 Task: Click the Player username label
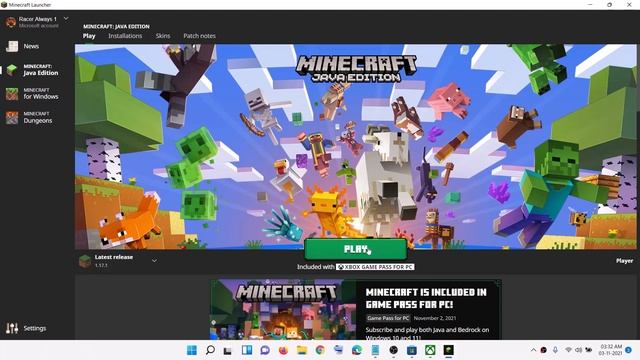coord(624,260)
